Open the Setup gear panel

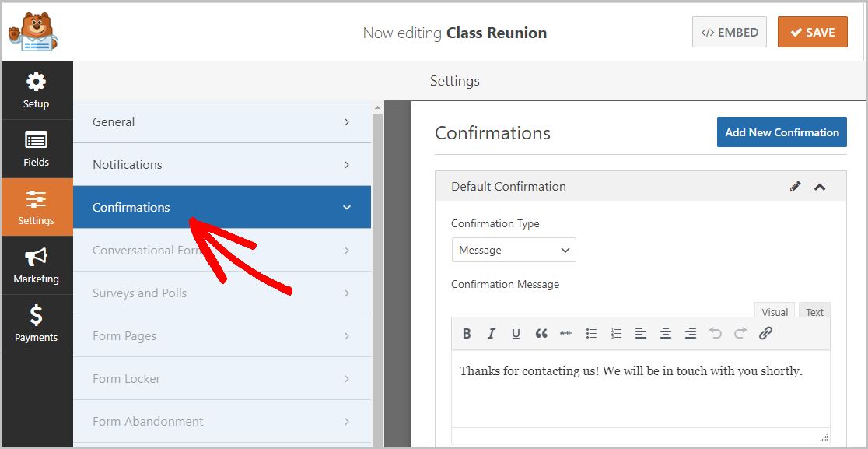36,90
